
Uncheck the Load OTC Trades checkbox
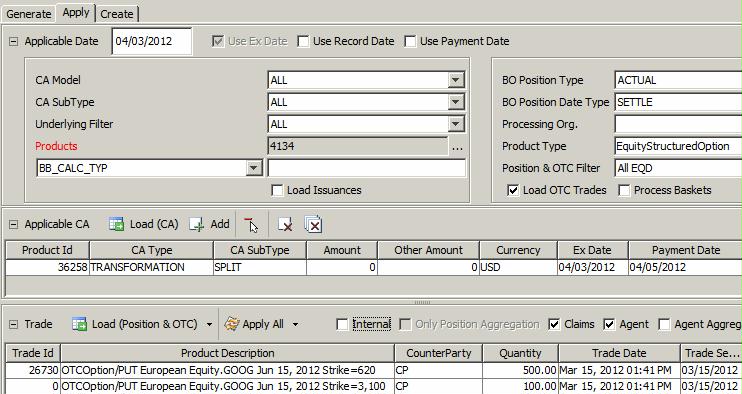(x=513, y=191)
